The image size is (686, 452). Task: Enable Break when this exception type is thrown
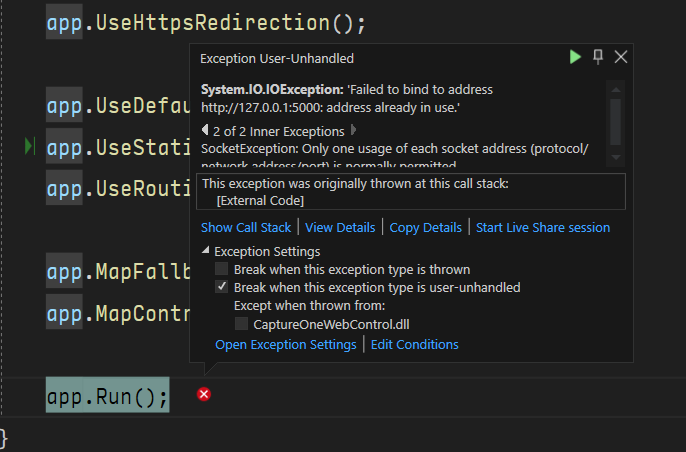(x=222, y=269)
